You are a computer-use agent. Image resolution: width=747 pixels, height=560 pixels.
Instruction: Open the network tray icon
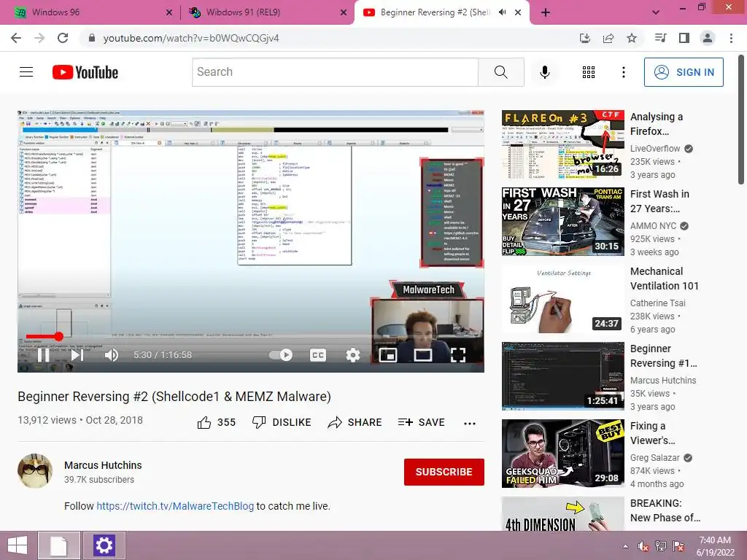(x=661, y=545)
